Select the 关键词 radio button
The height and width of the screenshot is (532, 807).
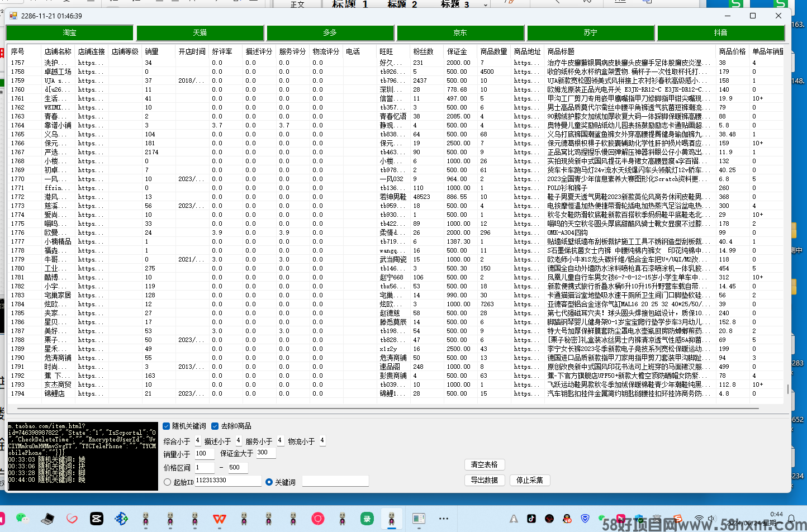tap(269, 482)
